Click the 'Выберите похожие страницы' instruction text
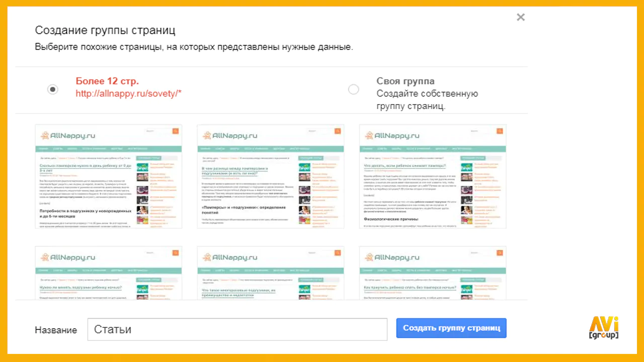The width and height of the screenshot is (644, 362). [194, 47]
